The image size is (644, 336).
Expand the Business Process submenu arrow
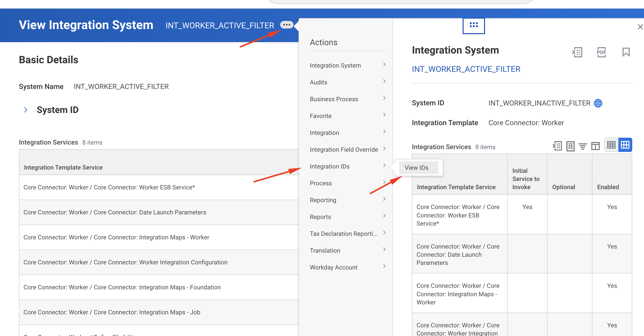coord(384,98)
